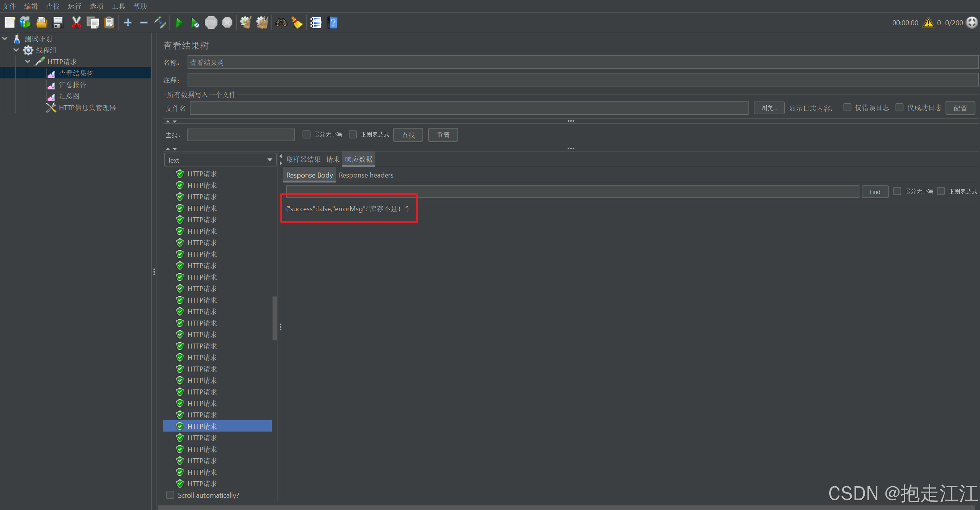This screenshot has width=980, height=510.
Task: Click the Find button in response panel
Action: tap(875, 192)
